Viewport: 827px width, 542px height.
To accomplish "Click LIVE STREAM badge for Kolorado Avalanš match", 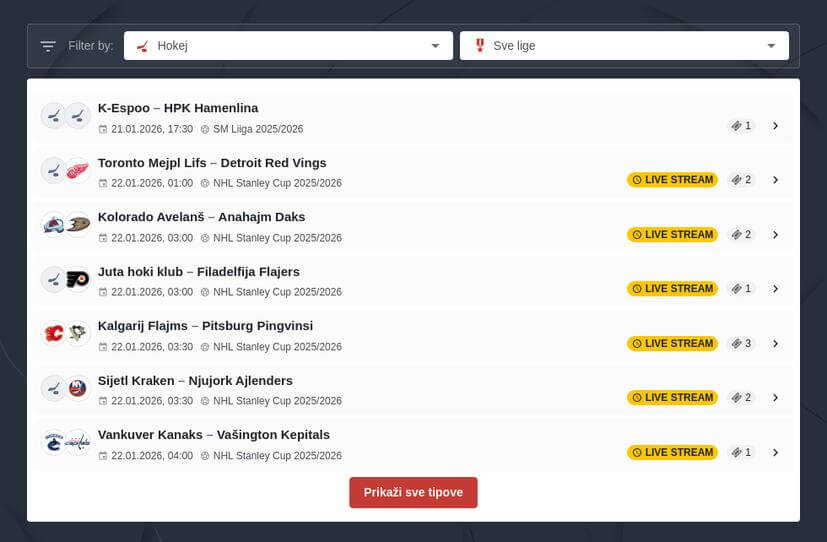I will tap(672, 235).
